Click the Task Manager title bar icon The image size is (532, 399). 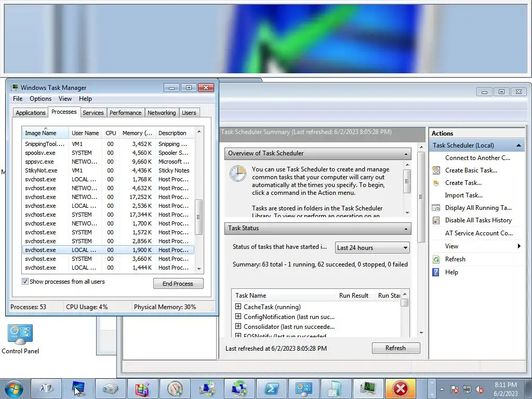(x=15, y=87)
